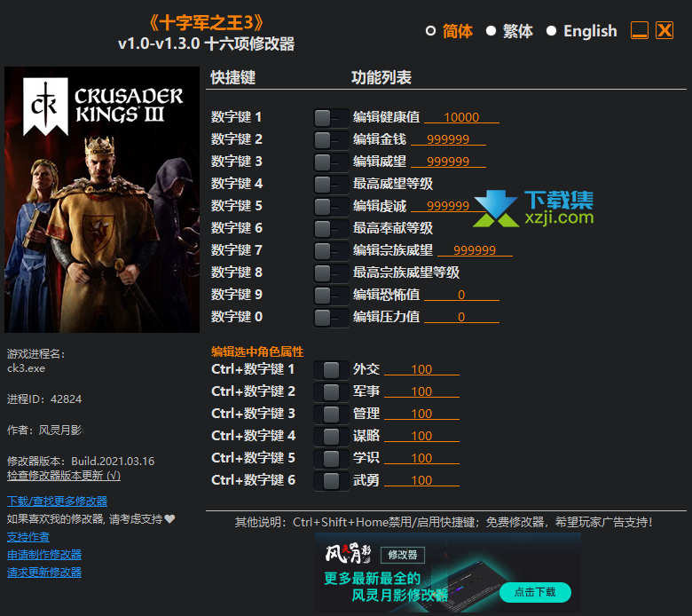The image size is (692, 616).
Task: Toggle 谋略 attribute switch
Action: [331, 437]
